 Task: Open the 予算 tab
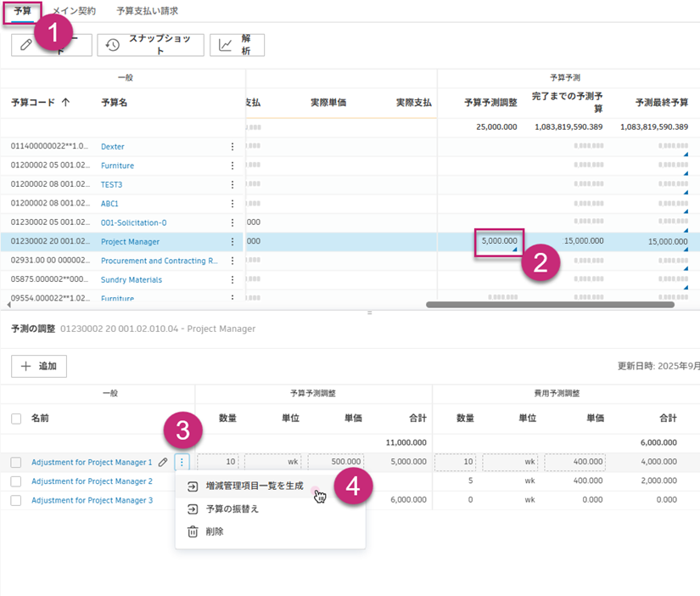coord(22,11)
